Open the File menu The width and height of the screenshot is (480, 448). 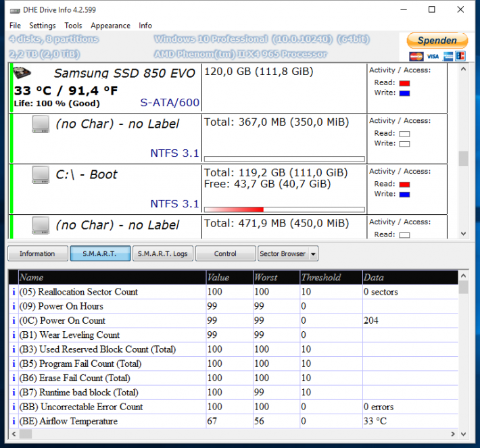tap(15, 26)
